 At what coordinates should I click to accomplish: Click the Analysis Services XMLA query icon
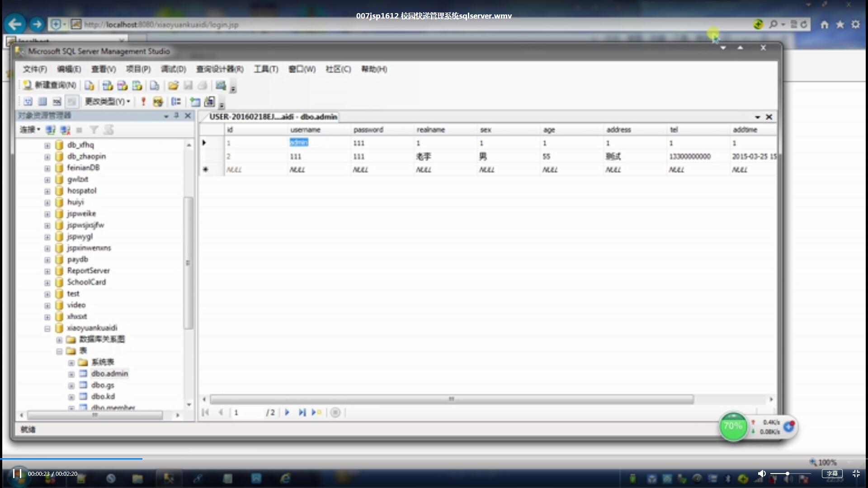point(137,85)
